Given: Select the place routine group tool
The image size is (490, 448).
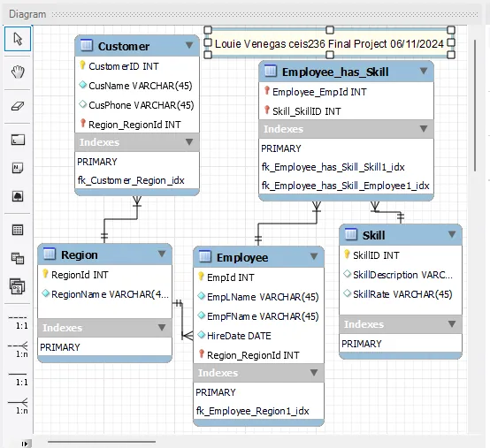Looking at the screenshot, I should (18, 286).
